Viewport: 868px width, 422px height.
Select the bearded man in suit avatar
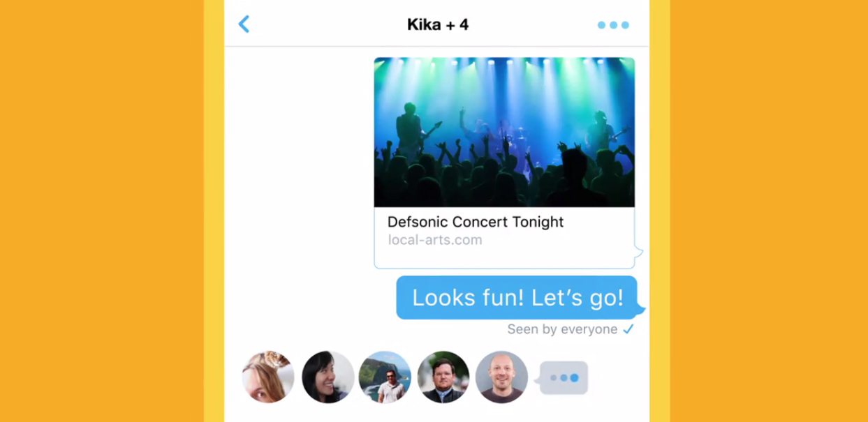tap(443, 377)
